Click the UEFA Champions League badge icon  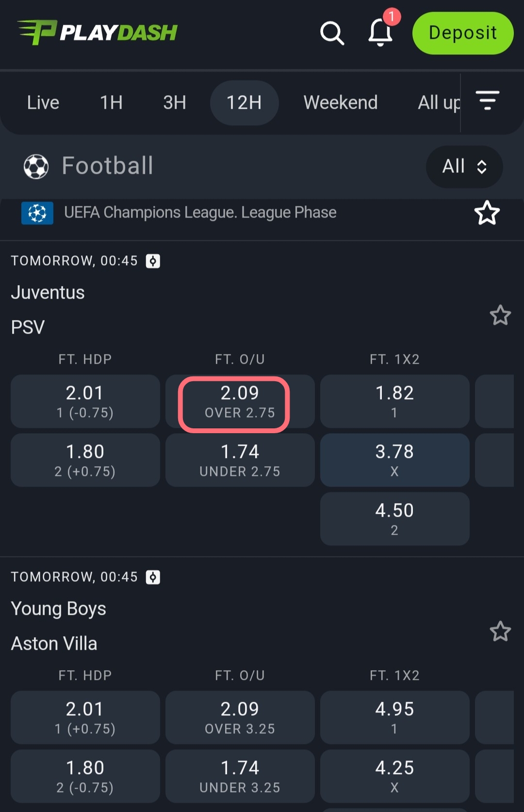pos(37,213)
